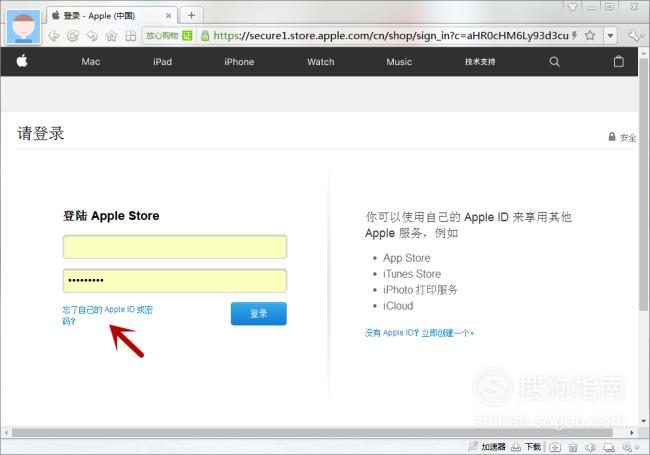
Task: Click the horizontal scrollbar thumb
Action: point(312,433)
